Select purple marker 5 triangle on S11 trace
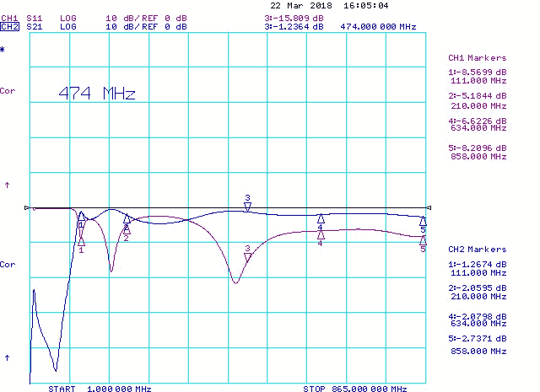The image size is (540, 392). tap(423, 240)
